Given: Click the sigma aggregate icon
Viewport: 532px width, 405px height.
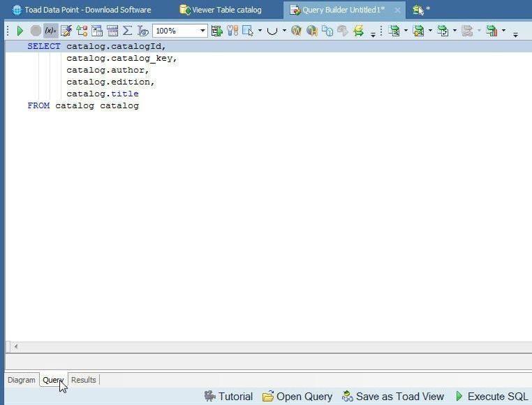Looking at the screenshot, I should pos(127,31).
